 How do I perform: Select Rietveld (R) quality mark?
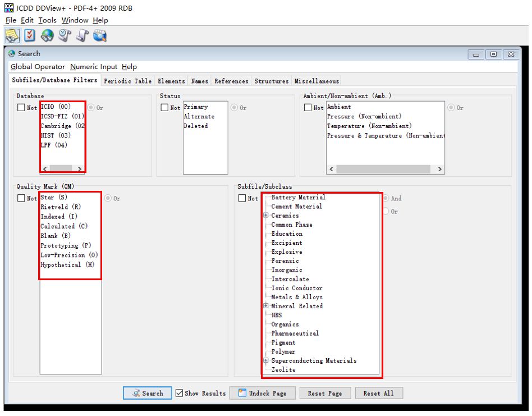click(x=61, y=207)
